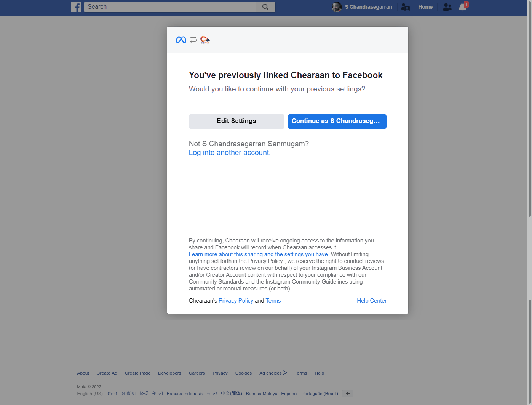
Task: Click 'Meta © 2022' footer text
Action: coord(89,387)
